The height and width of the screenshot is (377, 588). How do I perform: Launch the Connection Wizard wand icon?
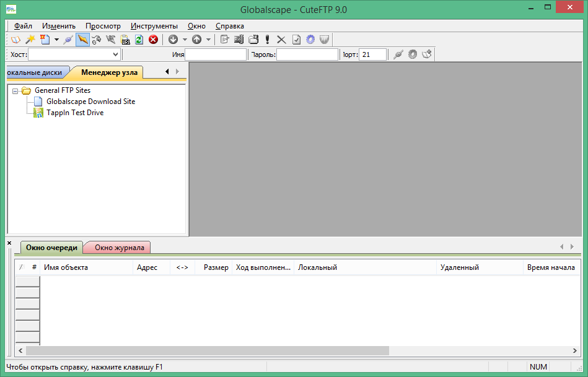[30, 40]
